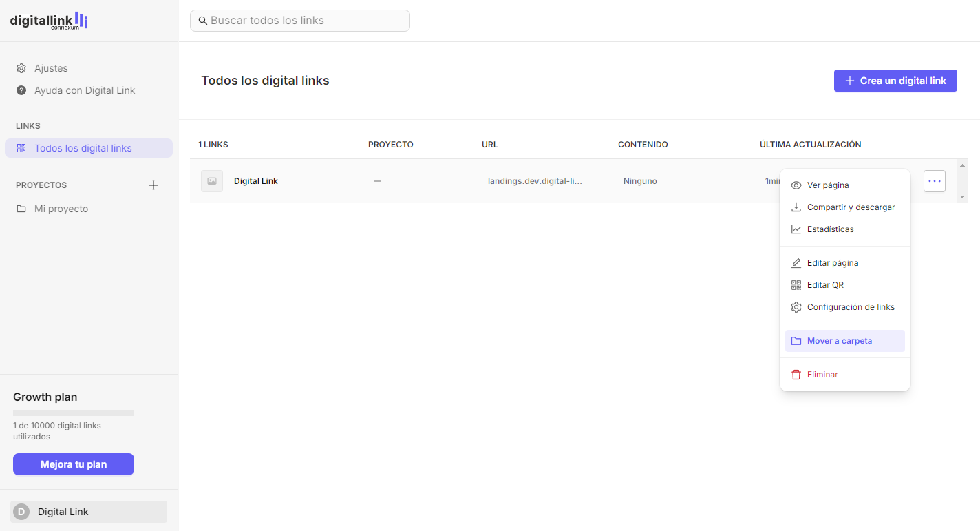Click Crea un digital link button
This screenshot has height=531, width=980.
895,81
